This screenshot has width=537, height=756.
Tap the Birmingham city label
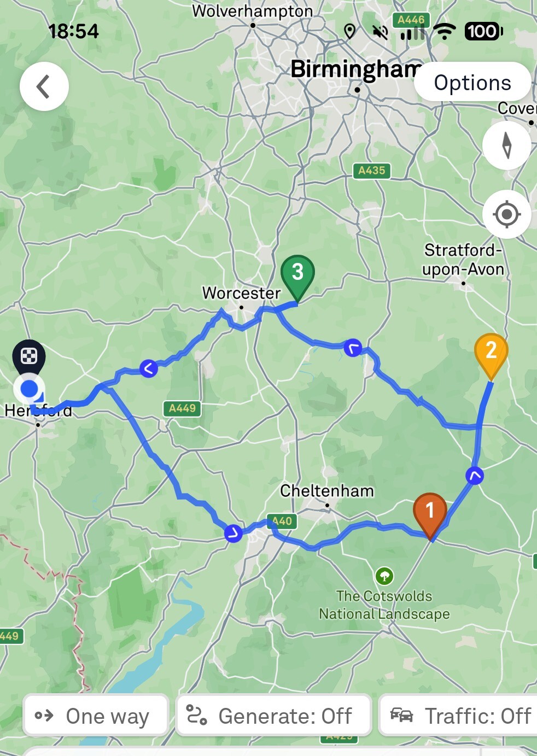pos(356,69)
